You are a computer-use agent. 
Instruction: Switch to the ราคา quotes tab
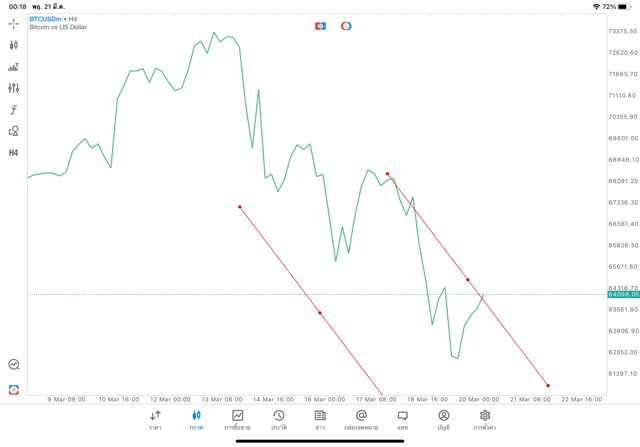click(155, 420)
